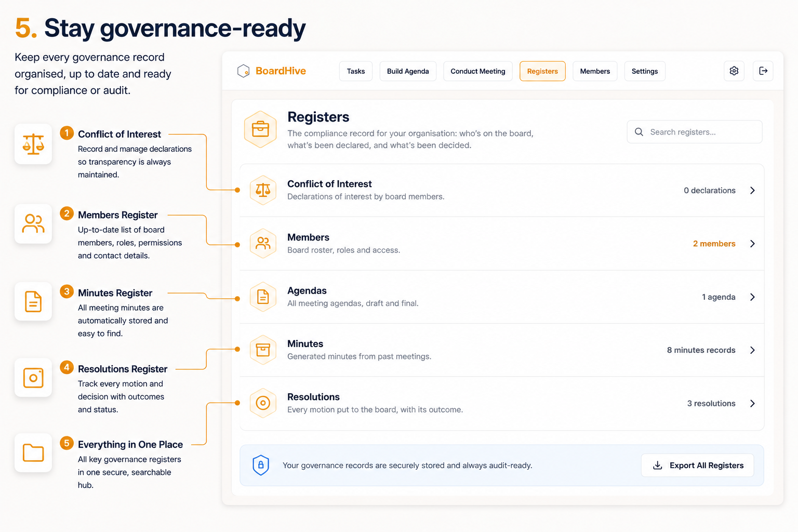Click the Registers briefcase hexagon icon
Viewport: 798px width, 532px height.
[x=260, y=129]
